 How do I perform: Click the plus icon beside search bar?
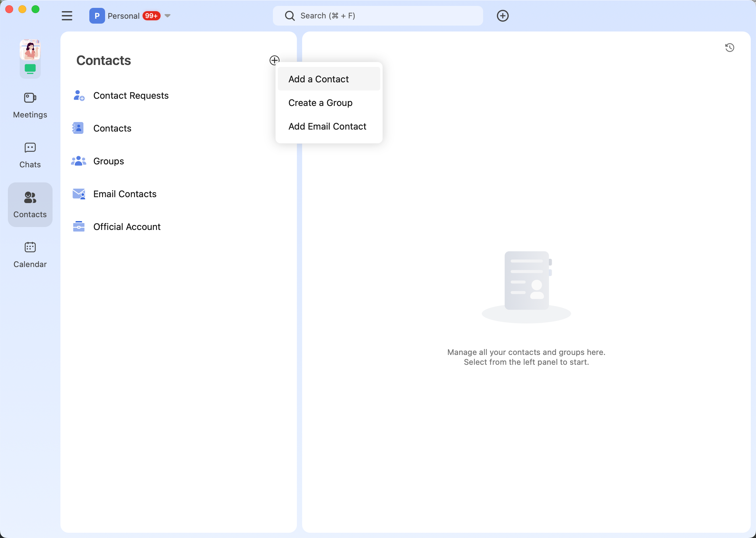click(x=502, y=15)
